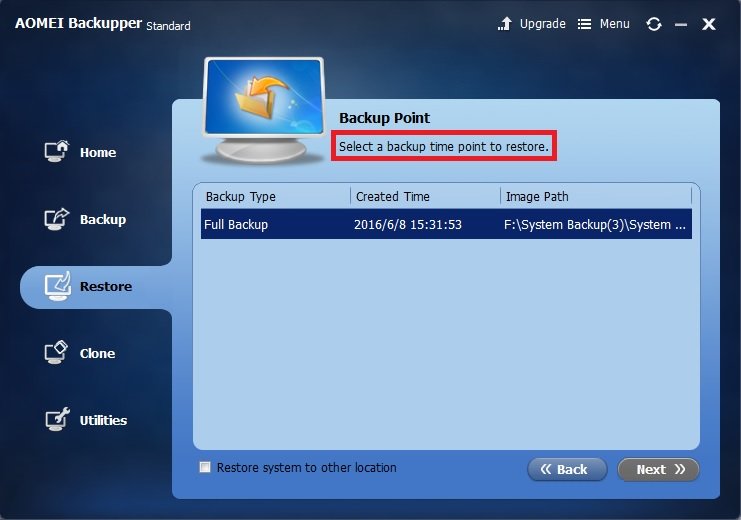Image resolution: width=741 pixels, height=520 pixels.
Task: Click the Upgrade arrow icon
Action: (505, 24)
